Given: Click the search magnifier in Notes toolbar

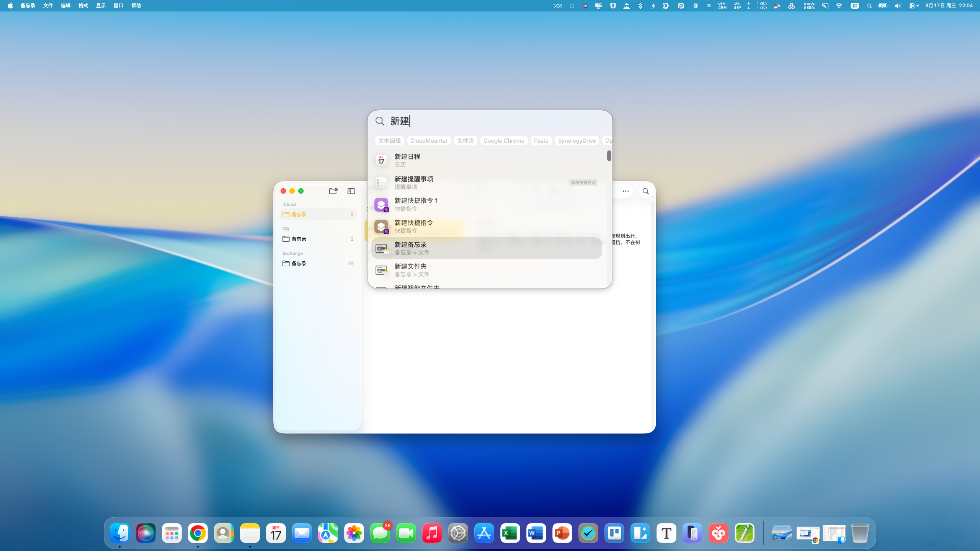Looking at the screenshot, I should pos(646,191).
